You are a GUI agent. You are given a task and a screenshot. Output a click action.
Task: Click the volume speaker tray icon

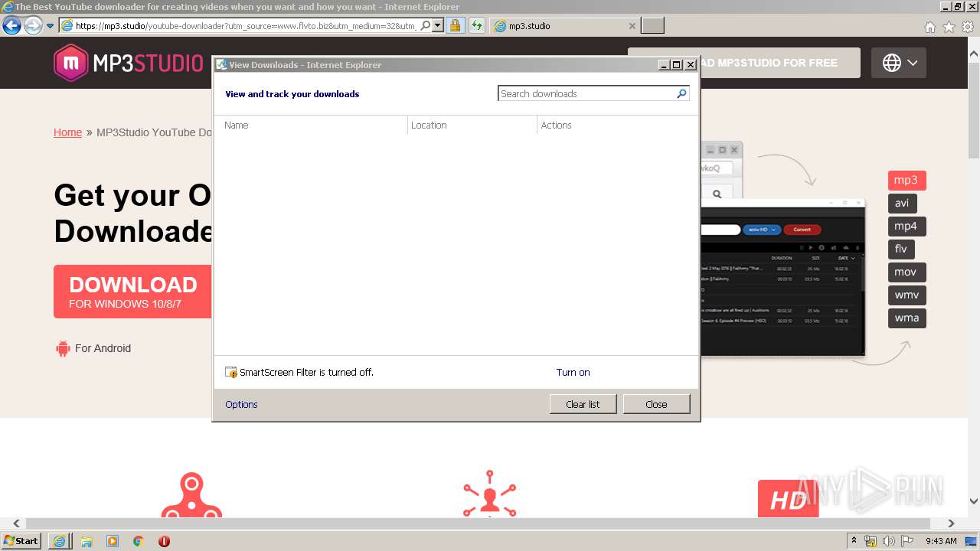(889, 541)
